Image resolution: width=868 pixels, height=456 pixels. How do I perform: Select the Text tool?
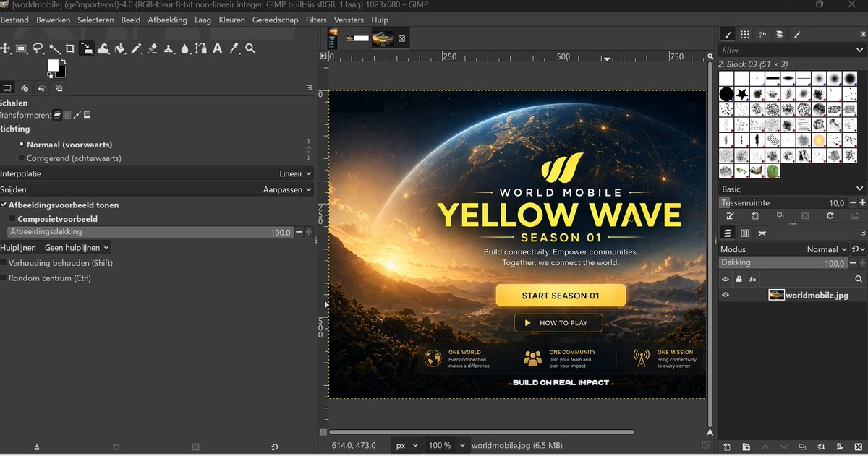pyautogui.click(x=217, y=48)
